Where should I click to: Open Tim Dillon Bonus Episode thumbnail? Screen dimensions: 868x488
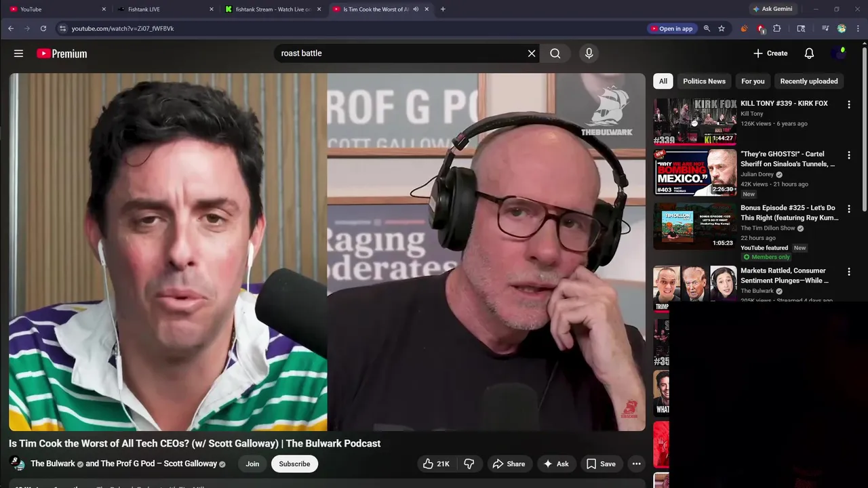tap(695, 226)
